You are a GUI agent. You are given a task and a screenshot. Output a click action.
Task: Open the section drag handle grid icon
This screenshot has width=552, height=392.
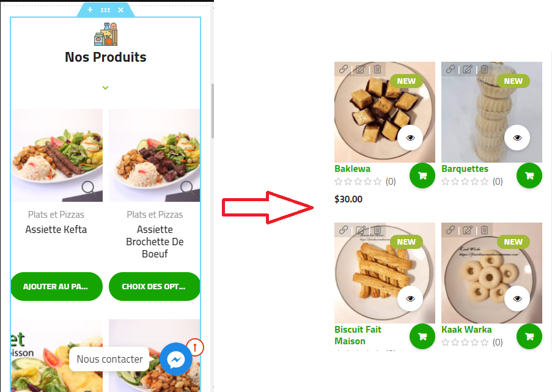coord(105,10)
